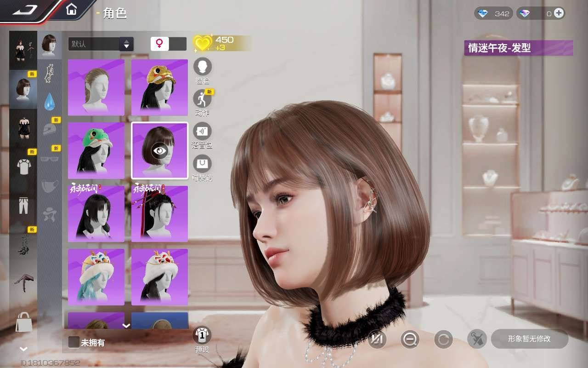The width and height of the screenshot is (588, 368).
Task: Click the 形象暂无修改 button
Action: [x=529, y=339]
